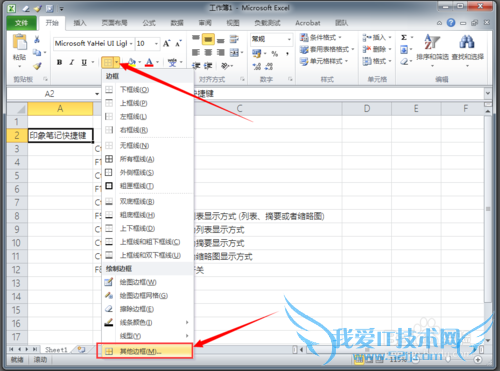Screen dimensions: 500x371
Task: Click the decrease decimal icon
Action: (269, 66)
